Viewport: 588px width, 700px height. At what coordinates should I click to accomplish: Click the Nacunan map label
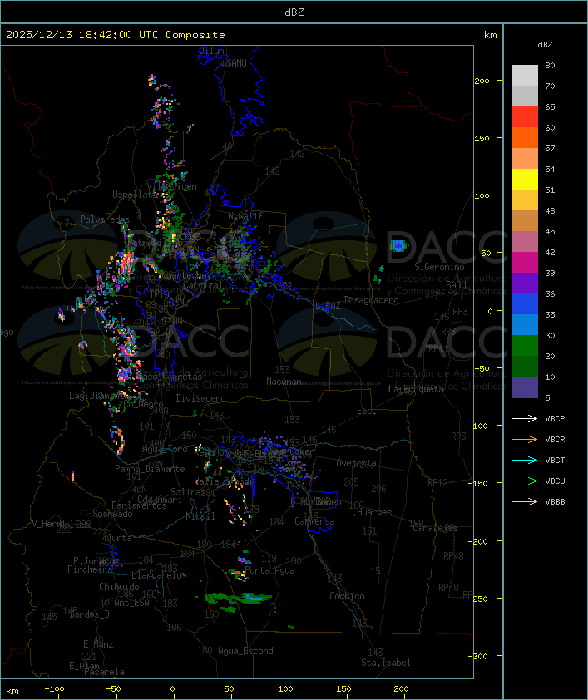pyautogui.click(x=284, y=382)
